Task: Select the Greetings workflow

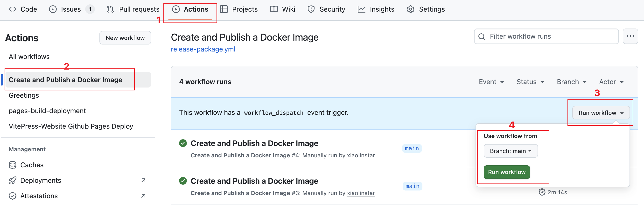Action: (24, 95)
